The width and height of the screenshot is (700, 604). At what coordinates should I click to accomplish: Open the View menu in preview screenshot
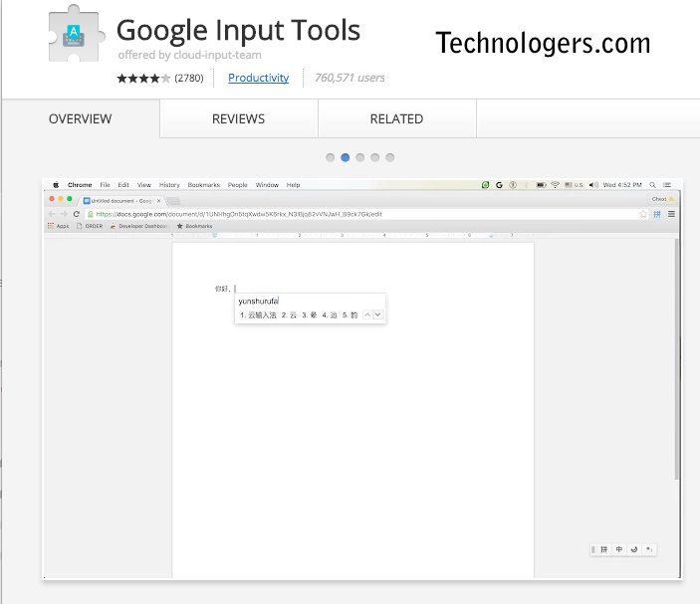pos(144,185)
